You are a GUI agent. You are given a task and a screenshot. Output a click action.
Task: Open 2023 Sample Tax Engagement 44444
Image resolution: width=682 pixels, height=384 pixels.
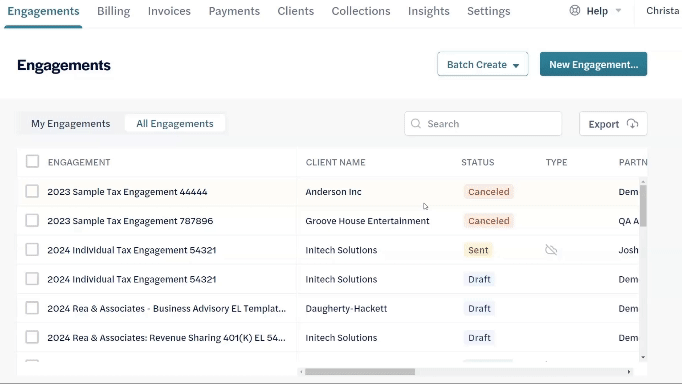pos(127,192)
